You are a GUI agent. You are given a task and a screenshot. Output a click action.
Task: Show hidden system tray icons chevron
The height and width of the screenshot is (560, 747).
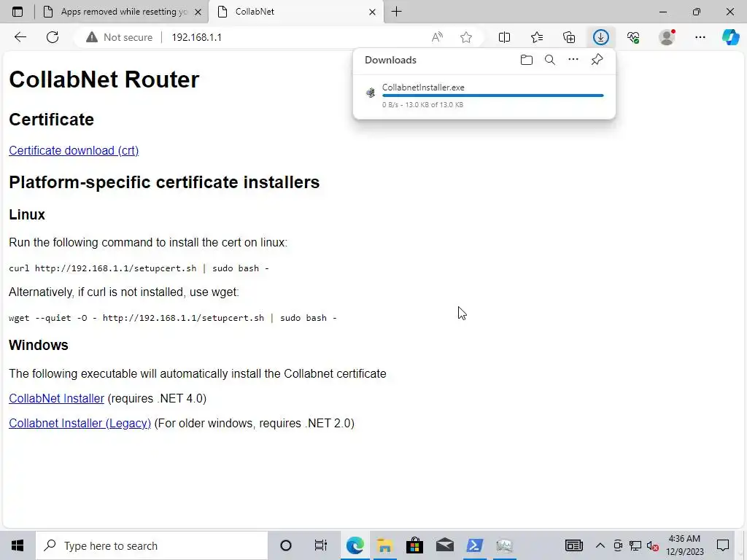coord(600,545)
